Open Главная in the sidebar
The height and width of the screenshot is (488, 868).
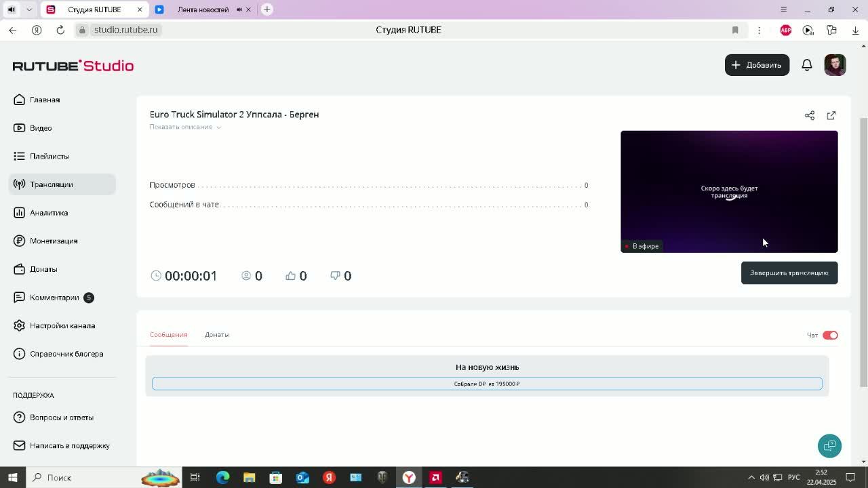coord(45,100)
